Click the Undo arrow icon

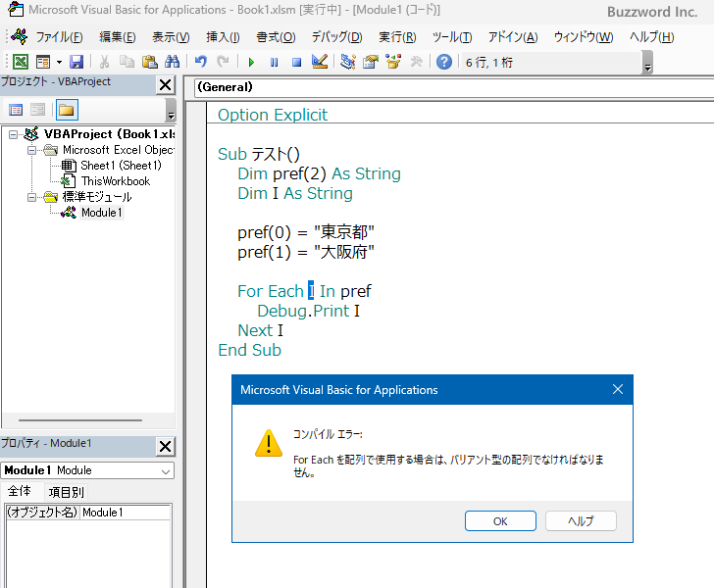pyautogui.click(x=200, y=62)
